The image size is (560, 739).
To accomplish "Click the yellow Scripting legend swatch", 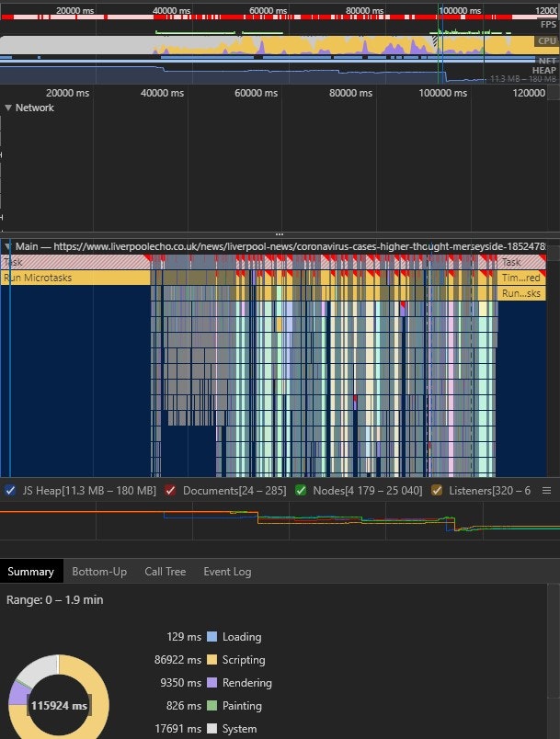I will click(211, 660).
